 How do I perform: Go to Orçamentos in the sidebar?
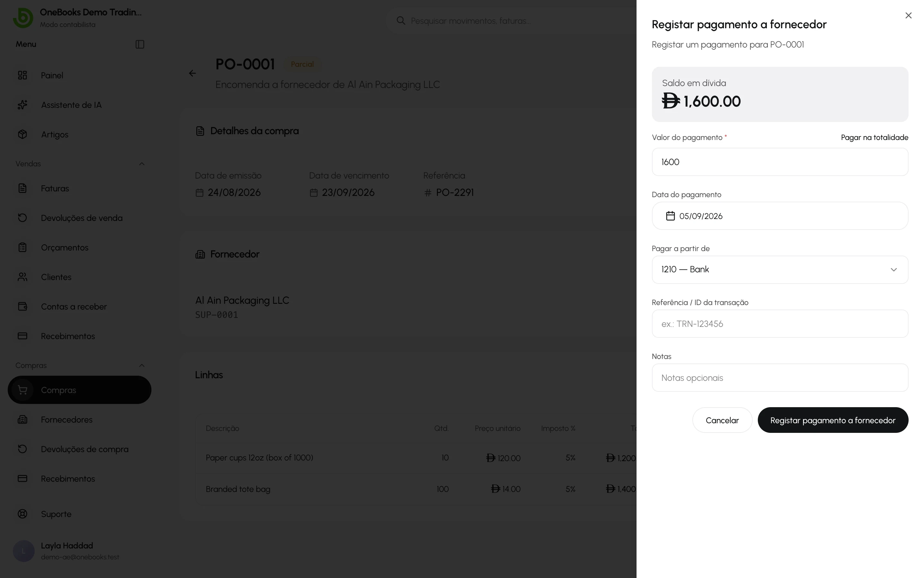coord(80,247)
